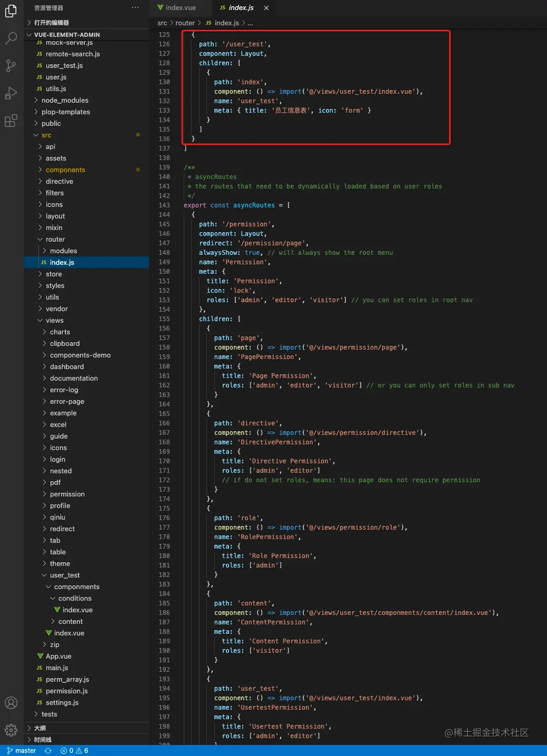Open the Accounts icon
The image size is (547, 756).
click(x=11, y=703)
